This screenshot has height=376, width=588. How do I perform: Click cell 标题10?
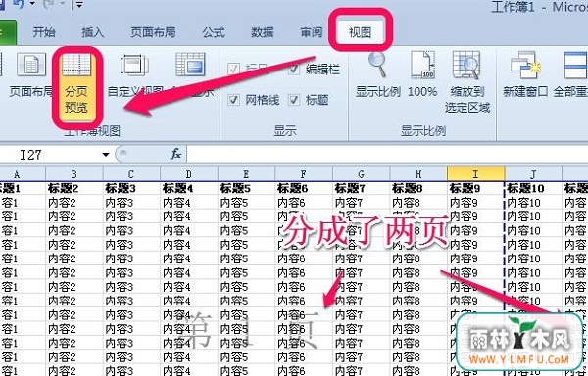533,188
